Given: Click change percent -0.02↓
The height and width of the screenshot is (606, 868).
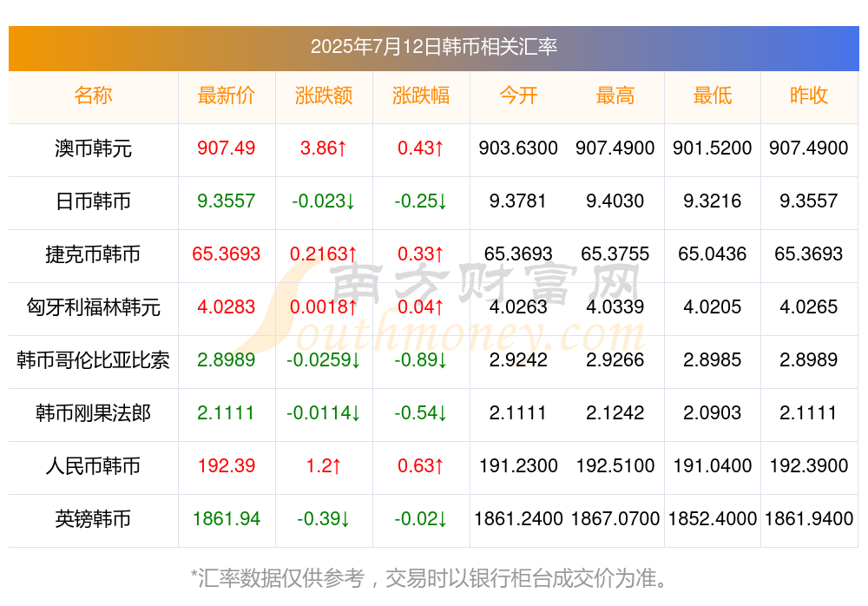Looking at the screenshot, I should tap(421, 518).
